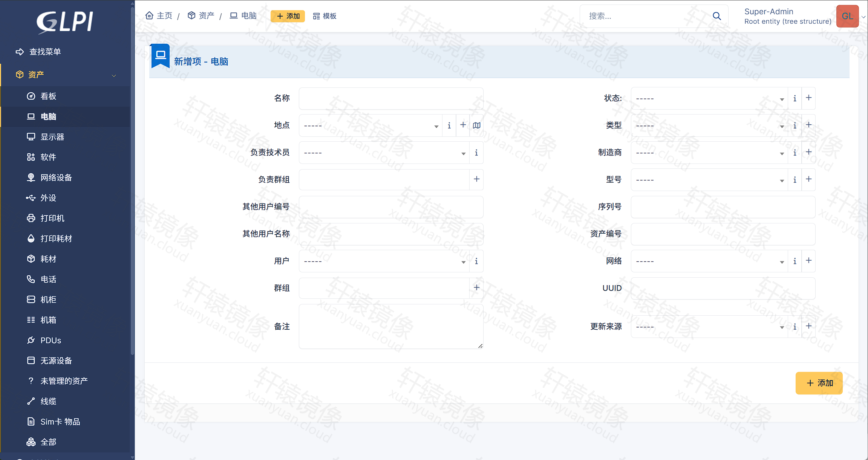Image resolution: width=868 pixels, height=460 pixels.
Task: Add new 更新来源 with plus icon
Action: 809,327
